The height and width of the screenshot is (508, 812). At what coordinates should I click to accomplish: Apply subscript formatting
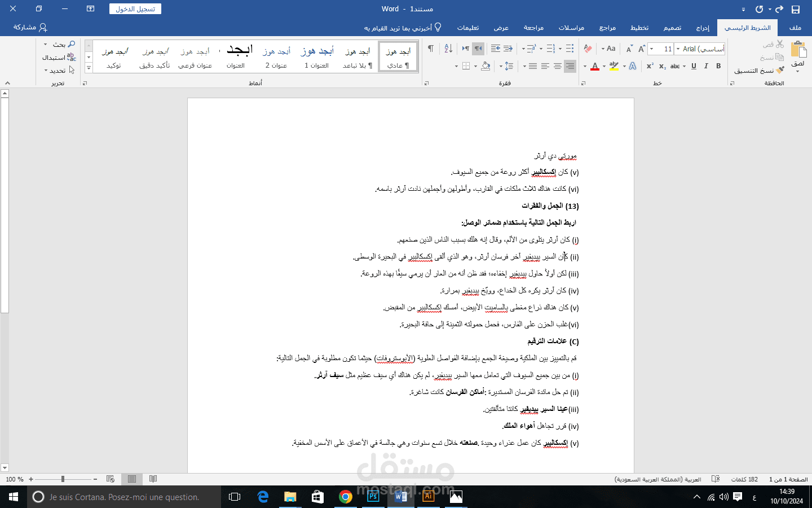click(x=662, y=66)
